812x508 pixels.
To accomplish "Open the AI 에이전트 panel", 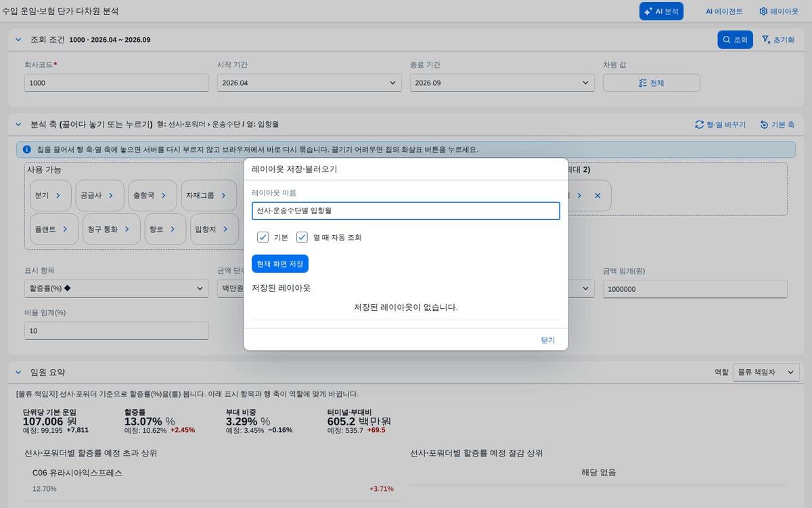I will pos(724,12).
